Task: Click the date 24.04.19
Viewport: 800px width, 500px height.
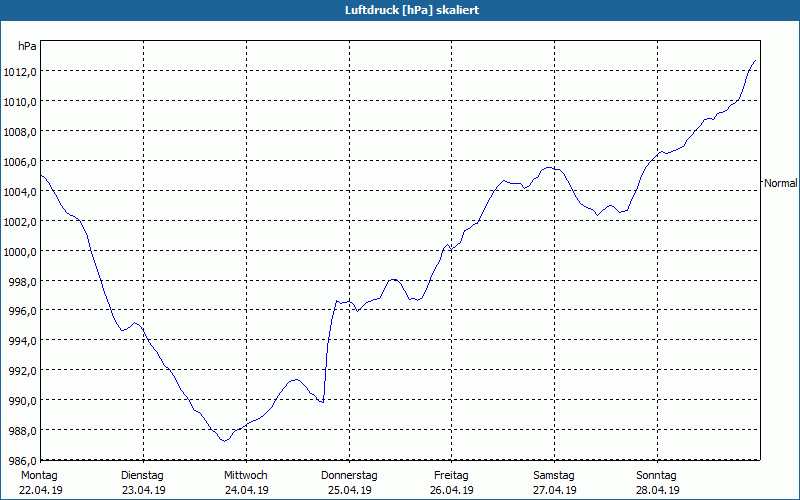Action: click(x=246, y=490)
